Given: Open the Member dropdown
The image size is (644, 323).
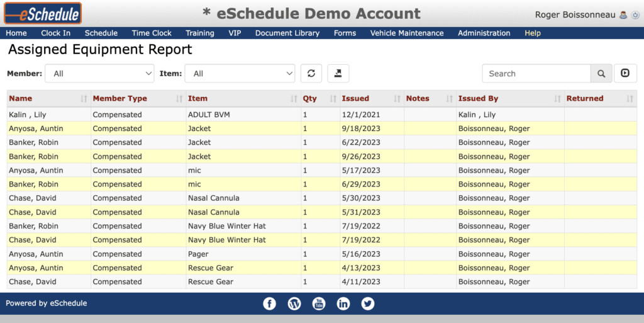Looking at the screenshot, I should [x=99, y=74].
